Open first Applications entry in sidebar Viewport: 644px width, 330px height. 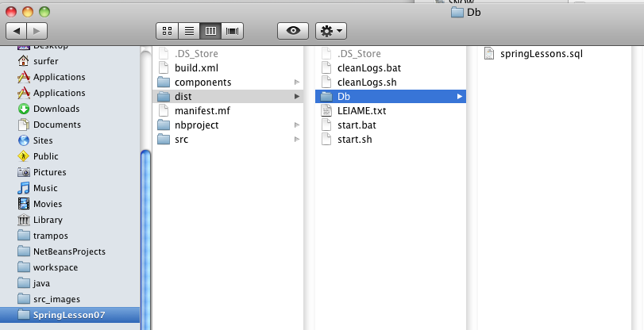pyautogui.click(x=70, y=77)
